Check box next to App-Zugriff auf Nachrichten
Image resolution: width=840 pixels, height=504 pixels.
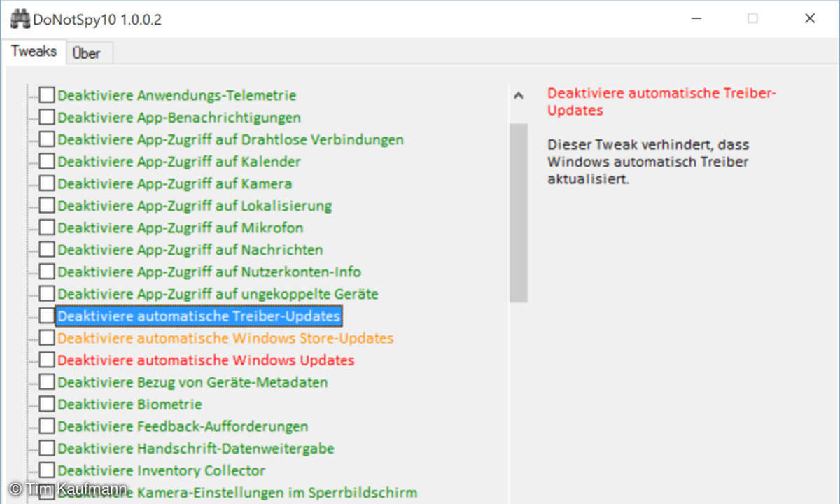[x=46, y=250]
